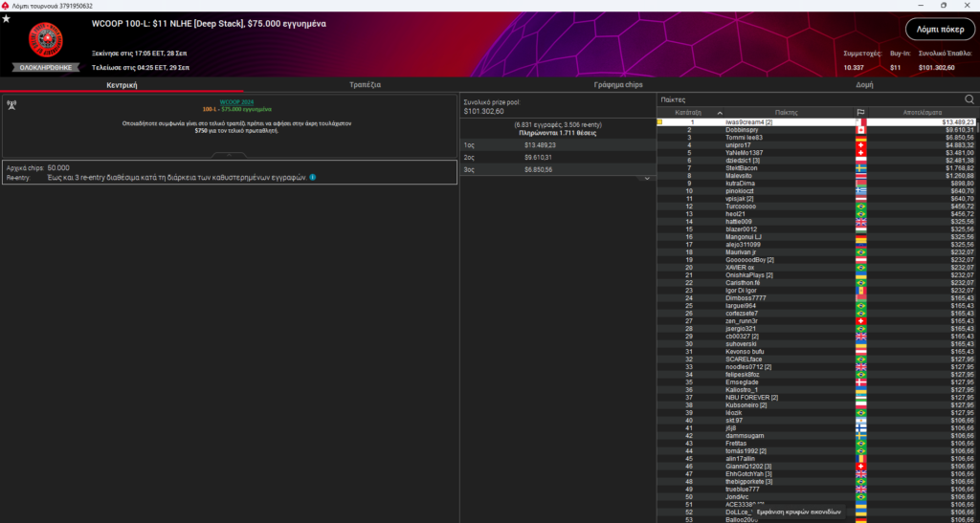Click the favorite star icon beside tournament title
The image size is (980, 523).
[x=8, y=18]
